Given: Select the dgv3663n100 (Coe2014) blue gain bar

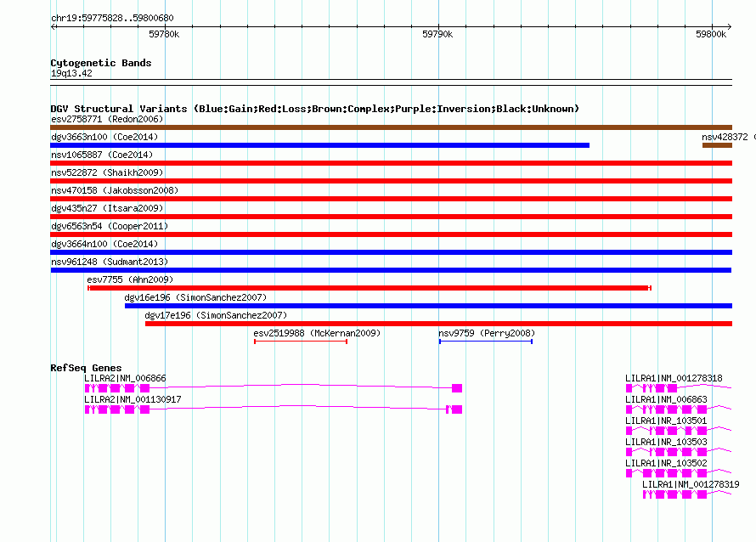Looking at the screenshot, I should click(319, 145).
